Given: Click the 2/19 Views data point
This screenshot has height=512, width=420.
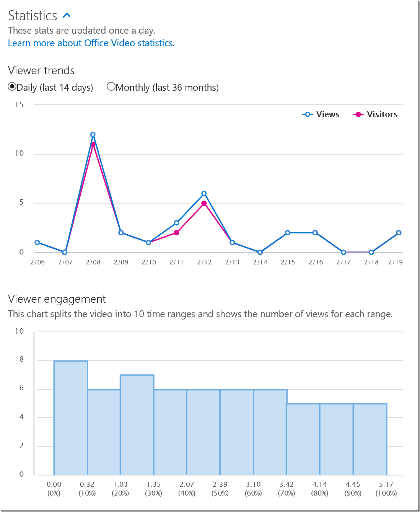Looking at the screenshot, I should pyautogui.click(x=399, y=233).
